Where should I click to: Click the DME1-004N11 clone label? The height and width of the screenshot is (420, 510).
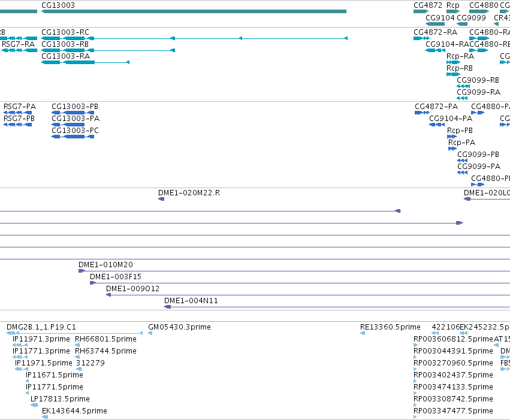point(191,301)
